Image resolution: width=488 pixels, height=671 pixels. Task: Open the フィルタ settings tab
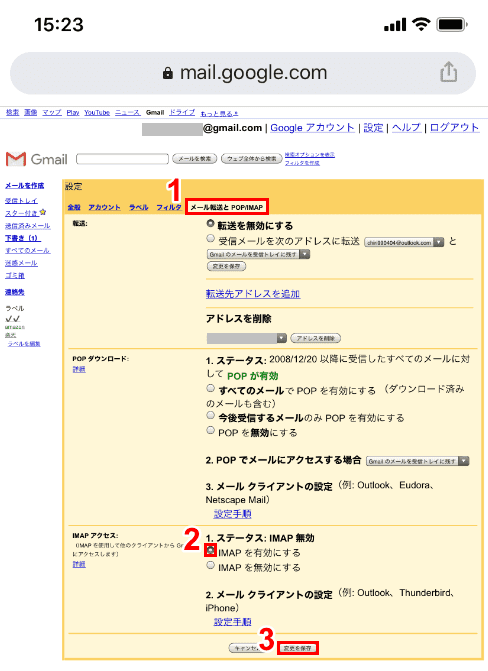pos(169,208)
